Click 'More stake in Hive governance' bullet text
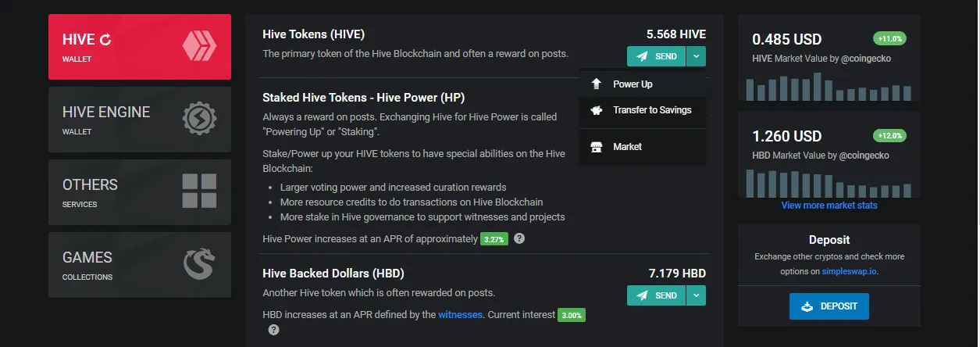 pyautogui.click(x=422, y=216)
